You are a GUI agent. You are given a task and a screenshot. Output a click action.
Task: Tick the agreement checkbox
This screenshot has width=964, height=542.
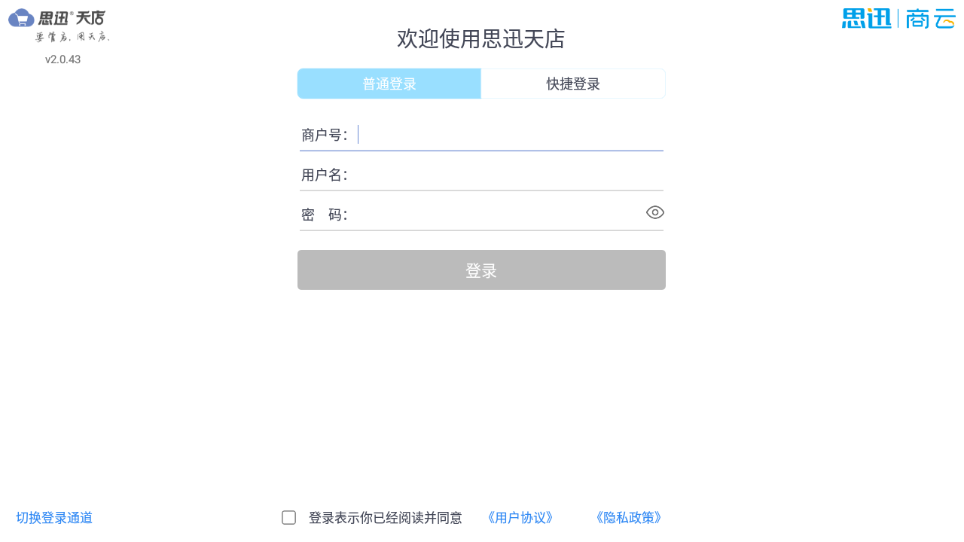(x=289, y=518)
